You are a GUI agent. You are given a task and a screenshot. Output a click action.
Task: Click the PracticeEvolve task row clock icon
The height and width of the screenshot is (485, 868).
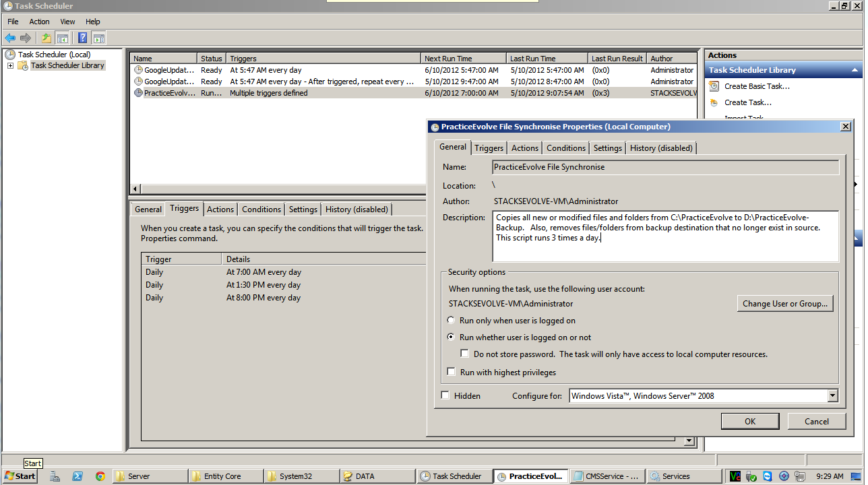pos(138,93)
